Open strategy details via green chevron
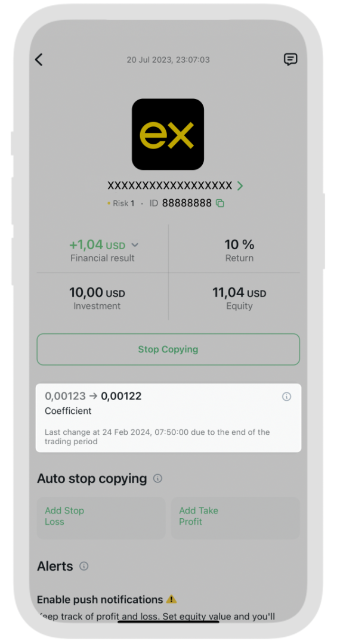The width and height of the screenshot is (337, 644). (240, 186)
